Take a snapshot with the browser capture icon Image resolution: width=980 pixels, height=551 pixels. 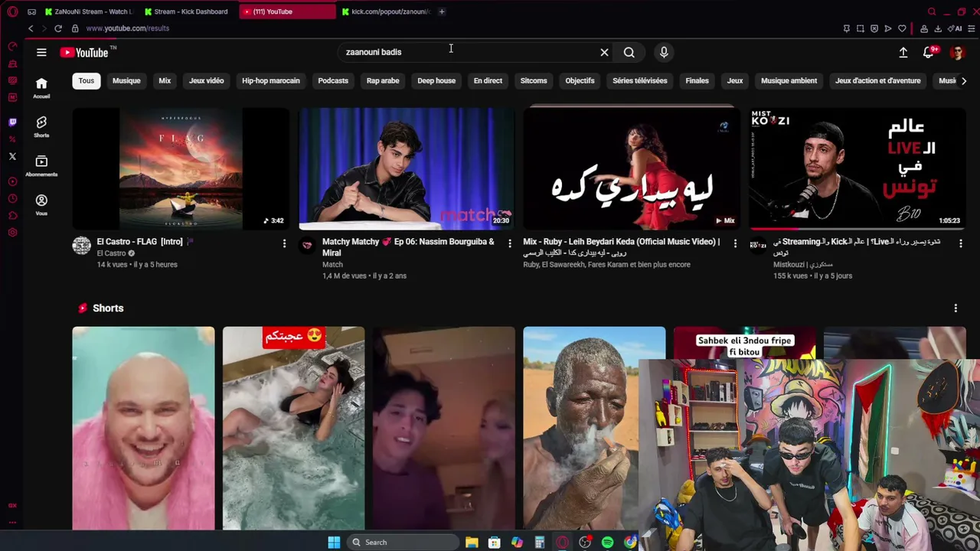click(861, 29)
